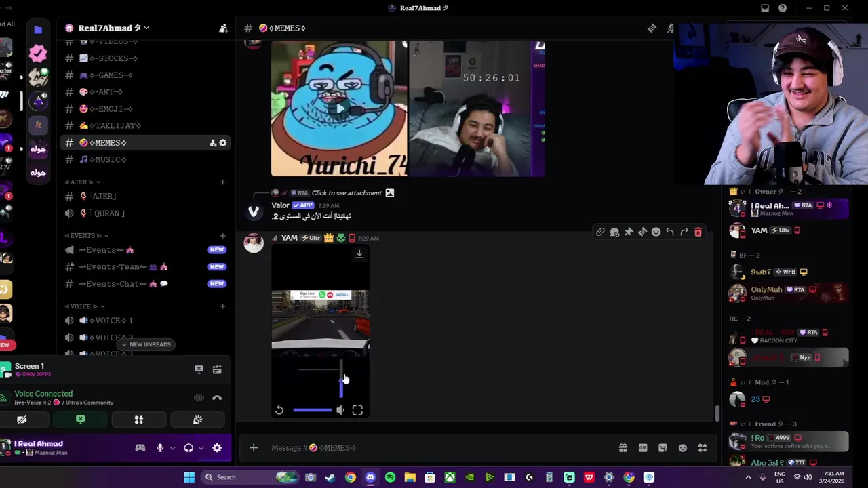Open the sticker picker
Screen dimensions: 868x488
[x=663, y=447]
